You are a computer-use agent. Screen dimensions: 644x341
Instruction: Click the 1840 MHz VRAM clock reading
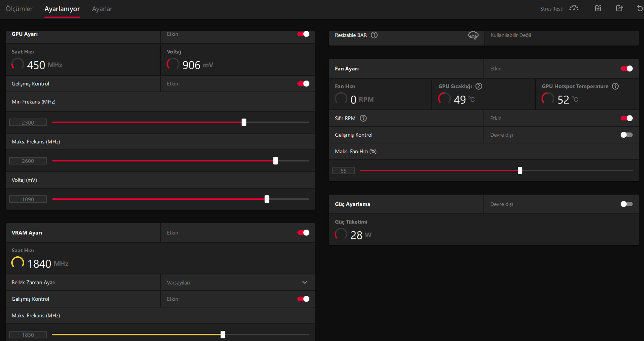(x=48, y=264)
